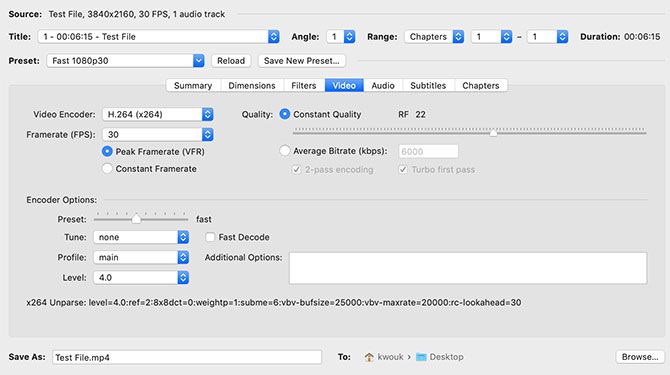
Task: Open the Video Encoder dropdown
Action: coord(158,114)
